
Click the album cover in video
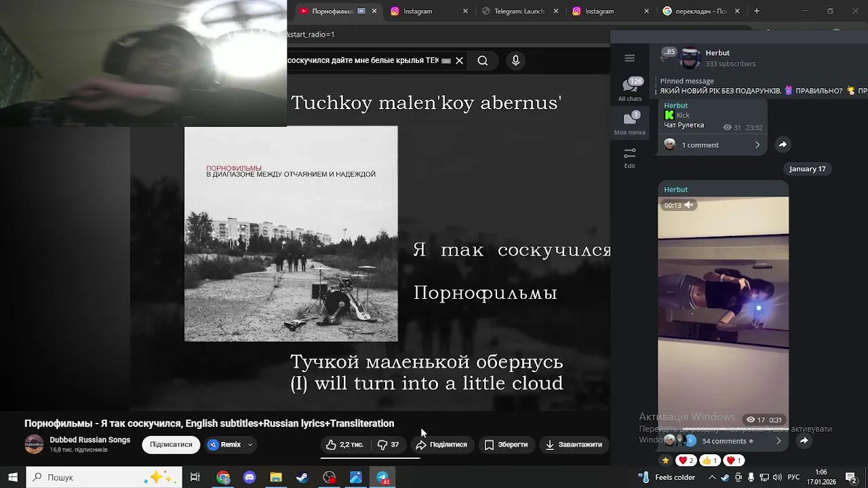[291, 234]
